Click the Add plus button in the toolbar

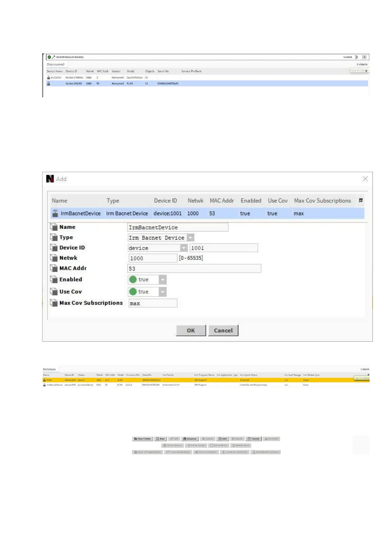tap(222, 439)
